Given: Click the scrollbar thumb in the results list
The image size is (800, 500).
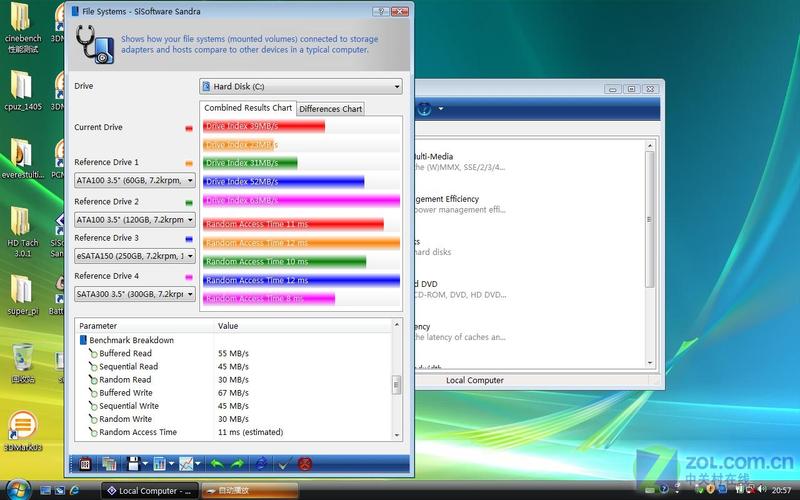Looking at the screenshot, I should pos(396,385).
